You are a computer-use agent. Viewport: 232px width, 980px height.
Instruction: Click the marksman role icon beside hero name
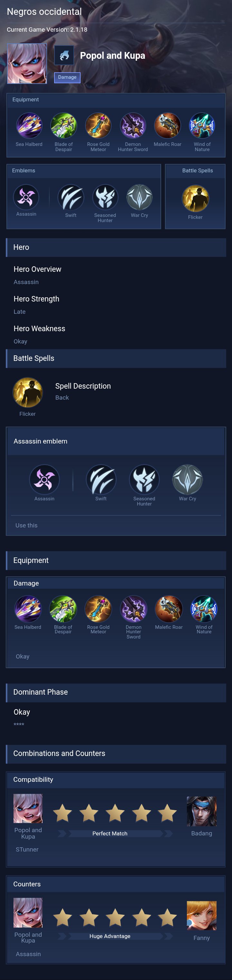[64, 56]
